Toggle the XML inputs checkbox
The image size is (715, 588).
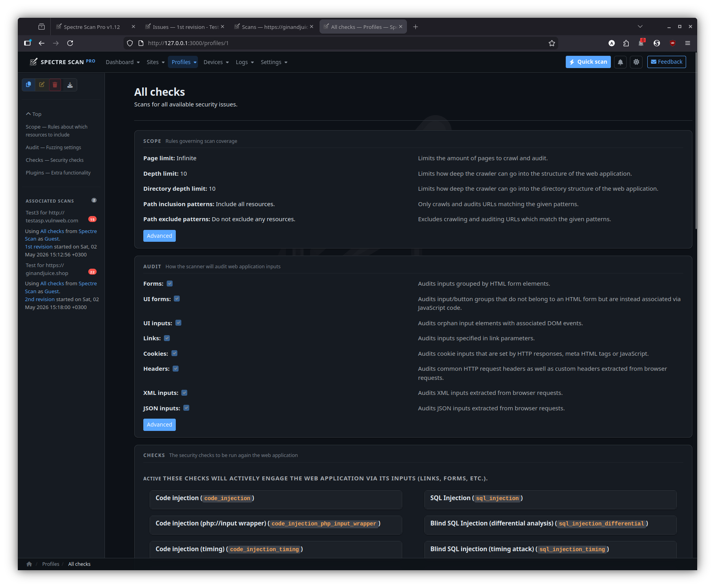[184, 393]
